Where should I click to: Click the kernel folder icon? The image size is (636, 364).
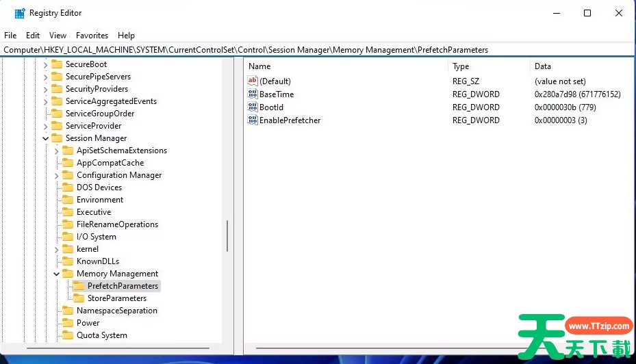point(68,249)
